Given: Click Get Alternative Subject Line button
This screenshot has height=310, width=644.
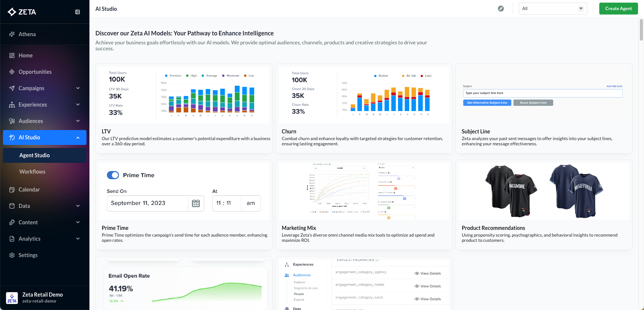Looking at the screenshot, I should [x=487, y=103].
